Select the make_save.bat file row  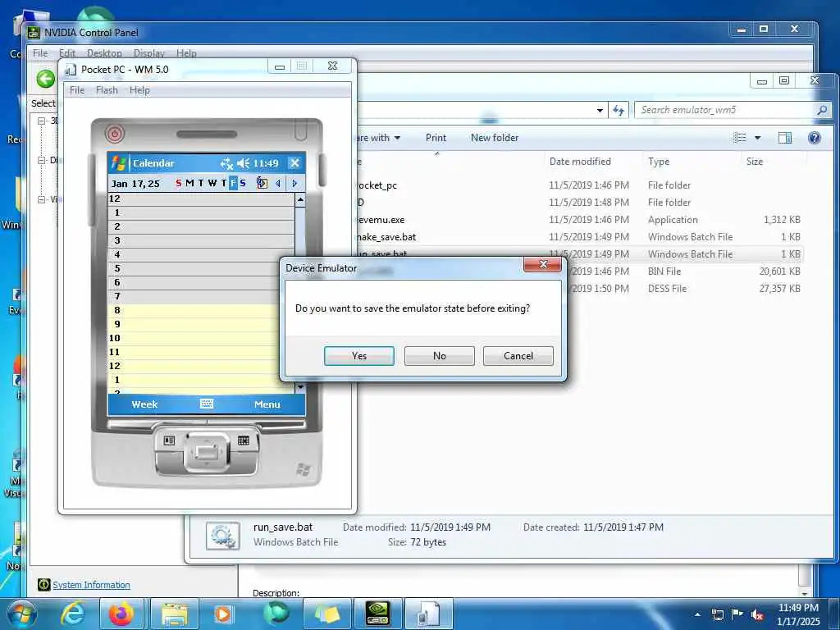click(x=578, y=237)
